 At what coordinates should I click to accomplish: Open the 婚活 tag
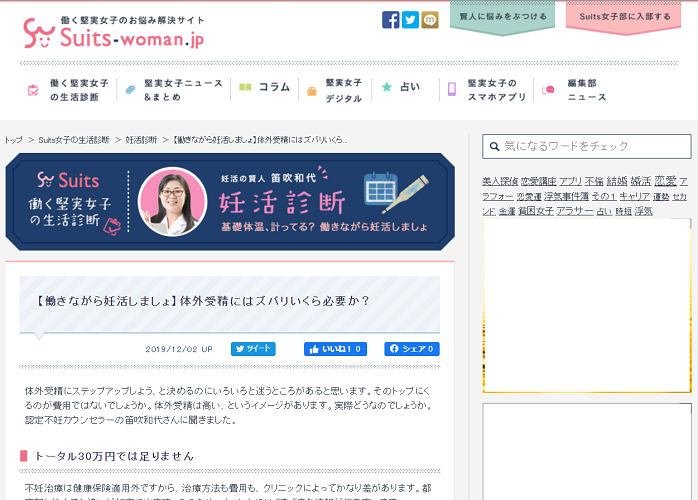641,181
